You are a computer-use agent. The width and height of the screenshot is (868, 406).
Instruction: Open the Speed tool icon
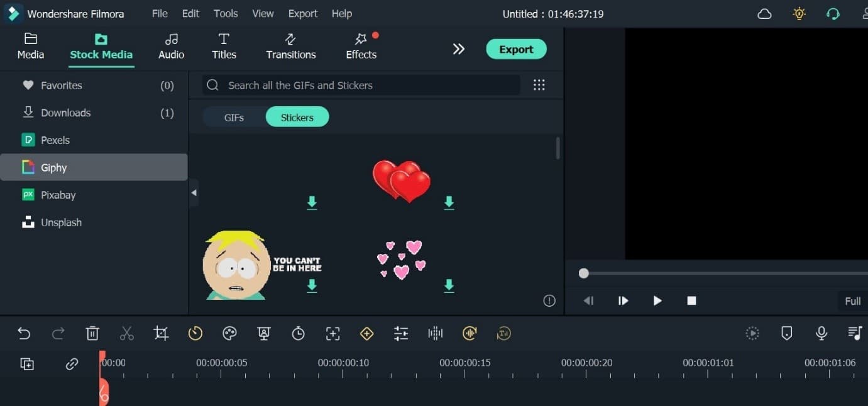click(195, 334)
